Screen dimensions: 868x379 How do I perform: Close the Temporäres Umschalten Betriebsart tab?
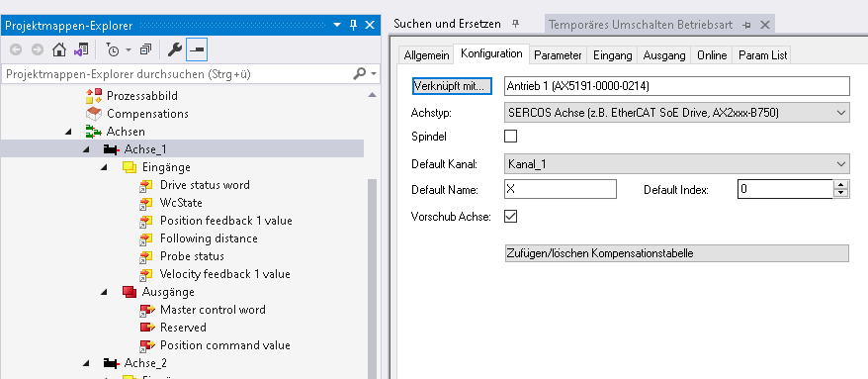click(765, 25)
